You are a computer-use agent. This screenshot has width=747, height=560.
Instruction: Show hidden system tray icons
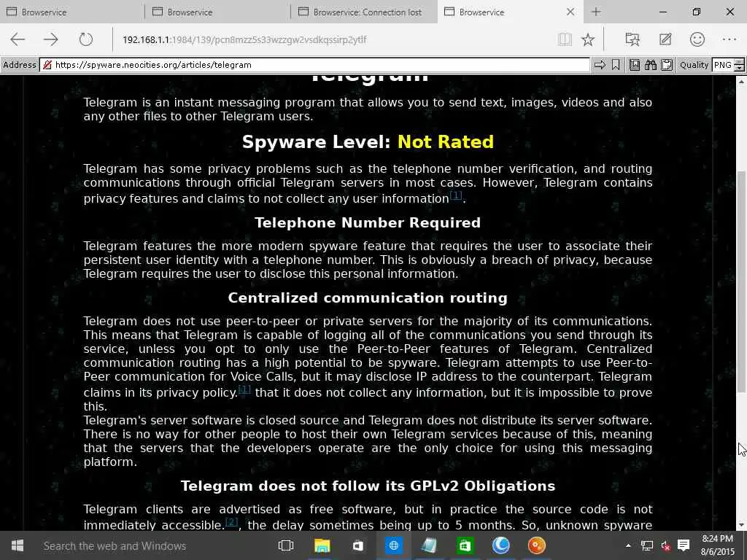[x=628, y=545]
